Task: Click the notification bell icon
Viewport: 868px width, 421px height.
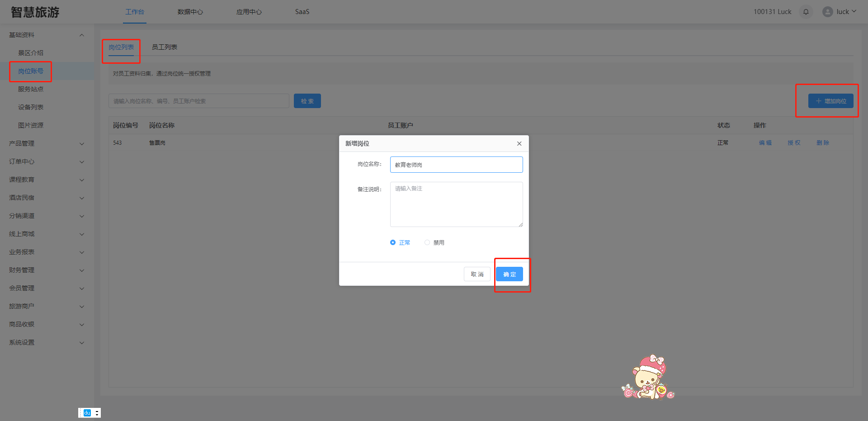Action: point(806,12)
